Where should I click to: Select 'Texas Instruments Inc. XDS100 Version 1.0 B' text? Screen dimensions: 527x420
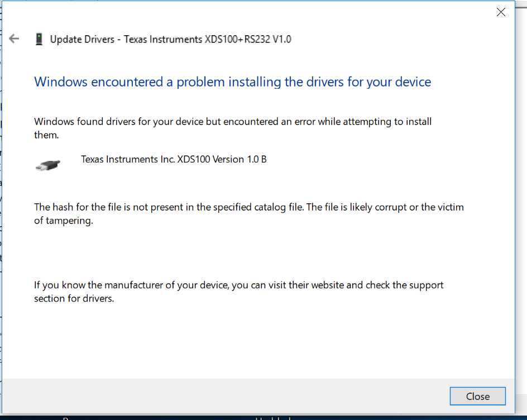click(174, 159)
